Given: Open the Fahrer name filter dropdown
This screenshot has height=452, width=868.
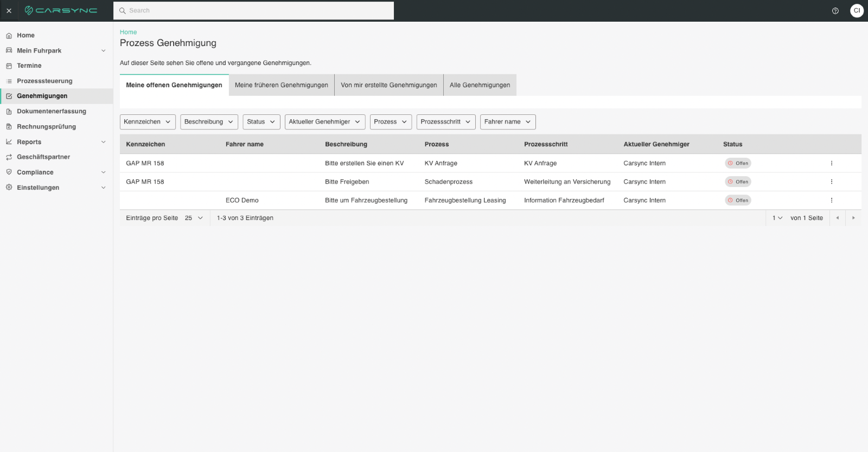Looking at the screenshot, I should 508,122.
